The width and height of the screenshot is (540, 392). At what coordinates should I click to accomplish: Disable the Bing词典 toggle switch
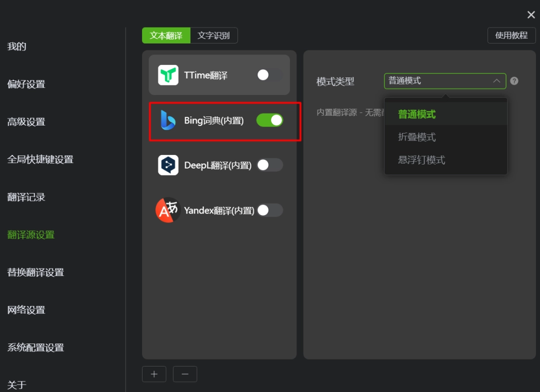pos(269,120)
